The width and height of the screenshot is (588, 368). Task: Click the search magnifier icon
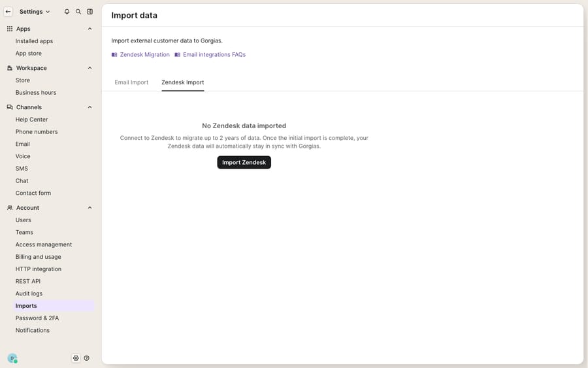(x=78, y=12)
